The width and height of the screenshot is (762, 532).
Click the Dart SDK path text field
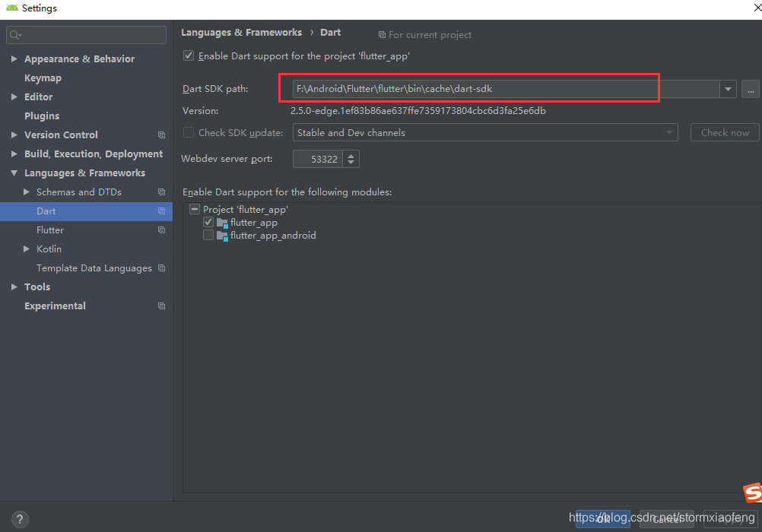click(506, 90)
